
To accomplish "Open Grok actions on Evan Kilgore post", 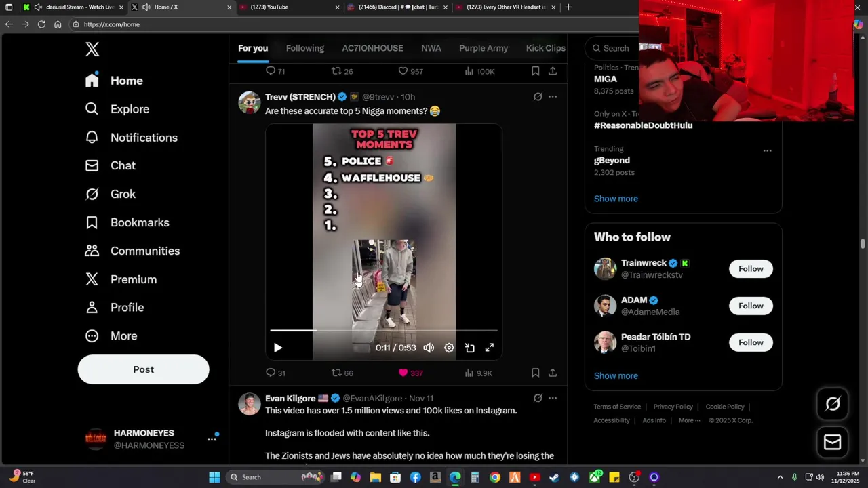I will (x=538, y=399).
